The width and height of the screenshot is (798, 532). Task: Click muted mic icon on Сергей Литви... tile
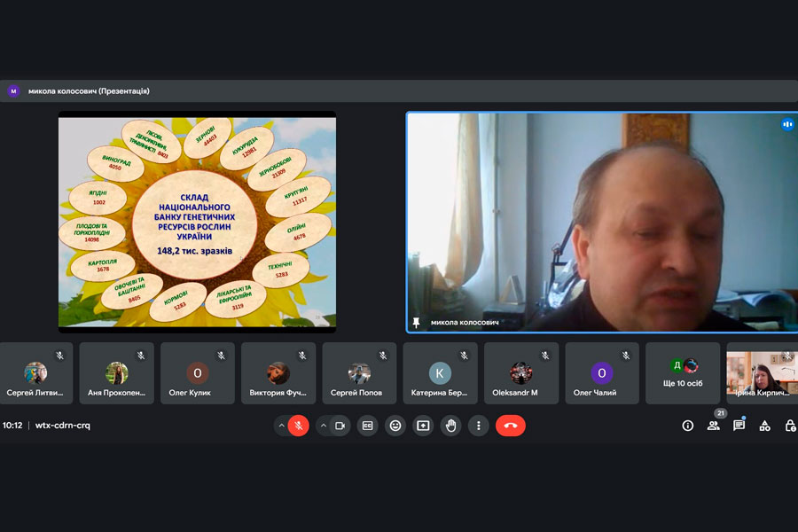[x=59, y=356]
